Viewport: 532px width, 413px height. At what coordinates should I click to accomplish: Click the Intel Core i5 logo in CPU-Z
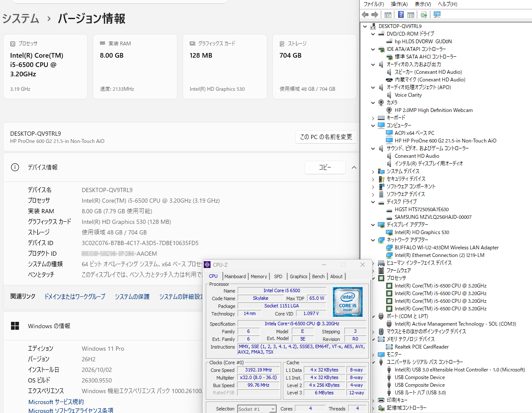coord(348,302)
